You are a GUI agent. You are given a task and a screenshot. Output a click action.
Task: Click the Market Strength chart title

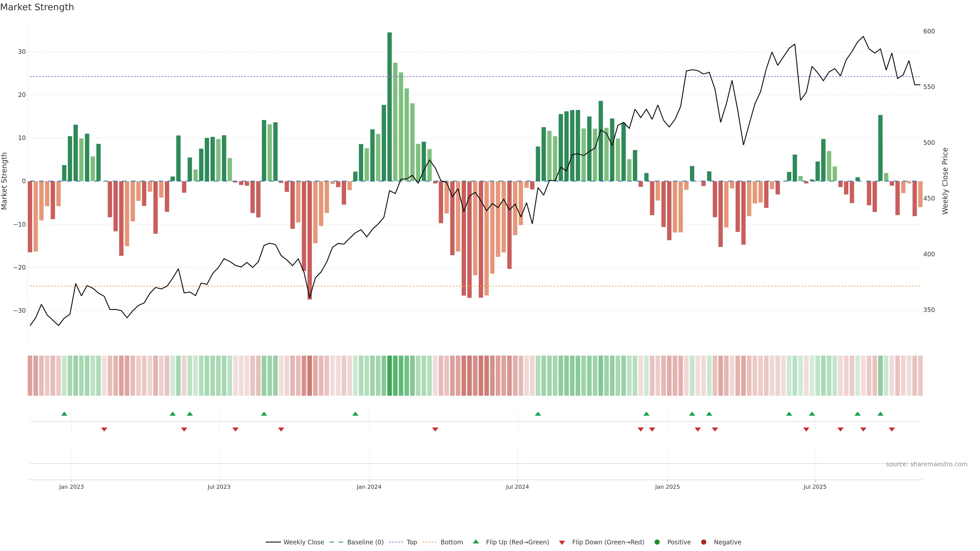[37, 7]
